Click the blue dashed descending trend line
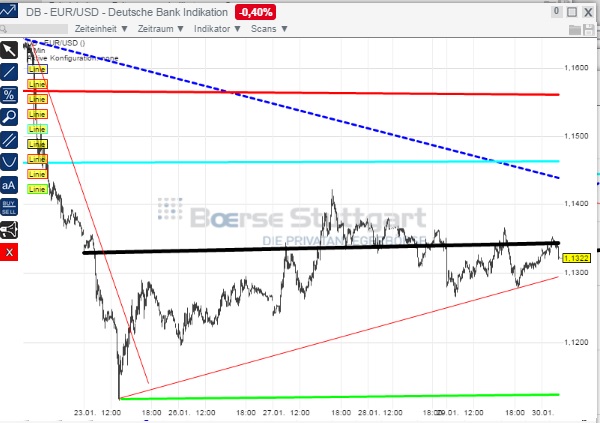This screenshot has height=423, width=600. click(292, 108)
